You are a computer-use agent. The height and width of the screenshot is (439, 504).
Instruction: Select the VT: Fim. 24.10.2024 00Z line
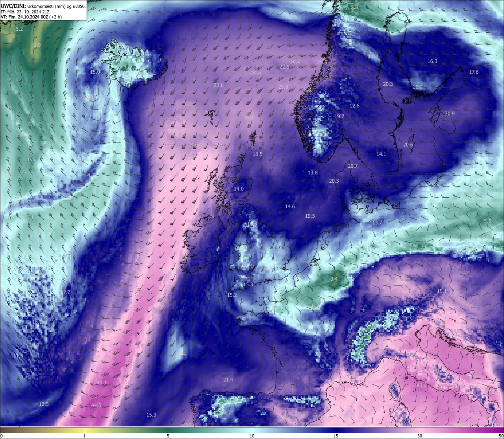click(31, 17)
